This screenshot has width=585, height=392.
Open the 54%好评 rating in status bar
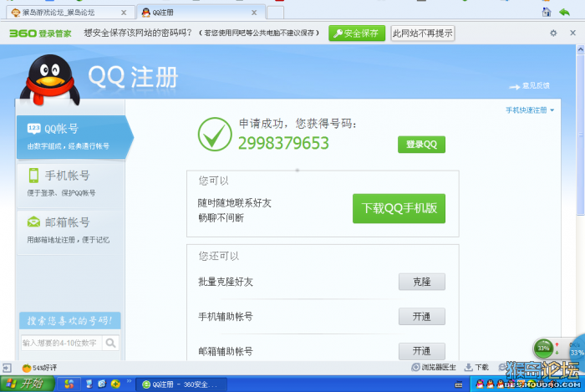coord(39,368)
